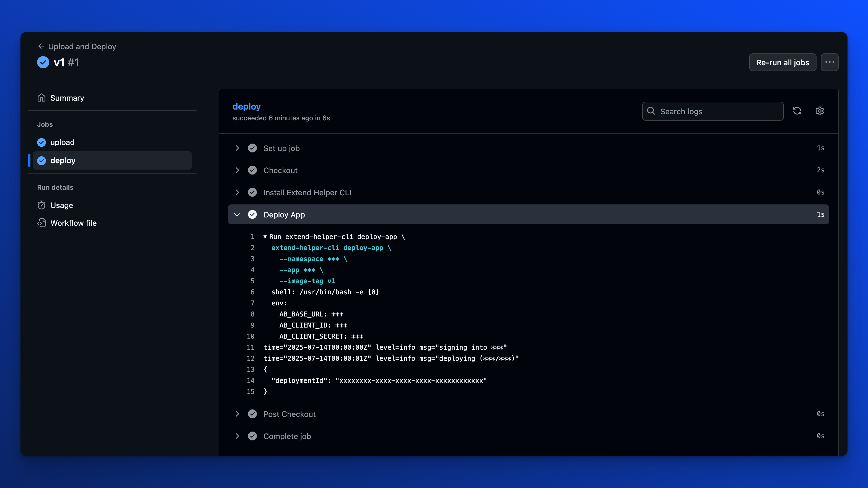Click the success check beside Deploy App step
Screen dimensions: 868x488
point(252,214)
